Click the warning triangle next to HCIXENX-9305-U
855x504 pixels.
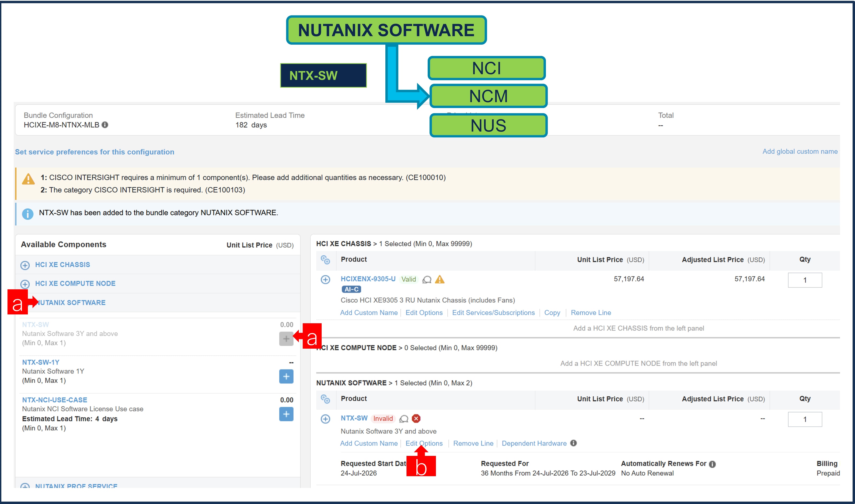[x=440, y=279]
